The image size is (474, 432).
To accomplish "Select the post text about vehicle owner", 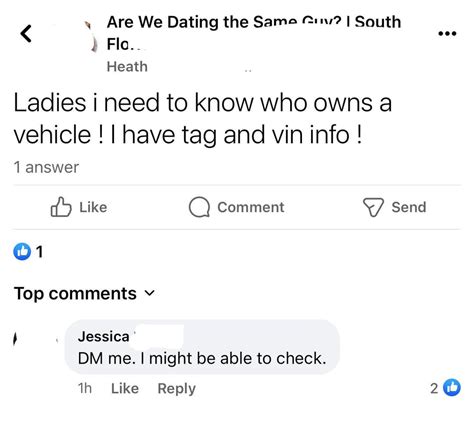I will (x=203, y=119).
